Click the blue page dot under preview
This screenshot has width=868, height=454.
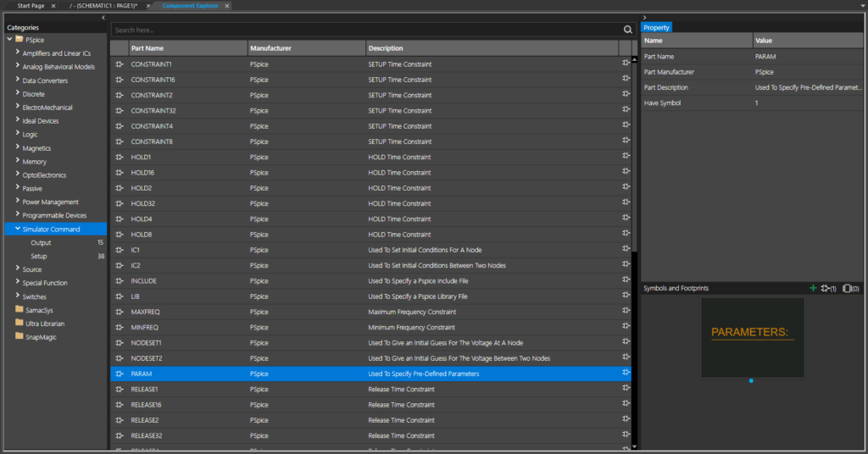point(751,381)
